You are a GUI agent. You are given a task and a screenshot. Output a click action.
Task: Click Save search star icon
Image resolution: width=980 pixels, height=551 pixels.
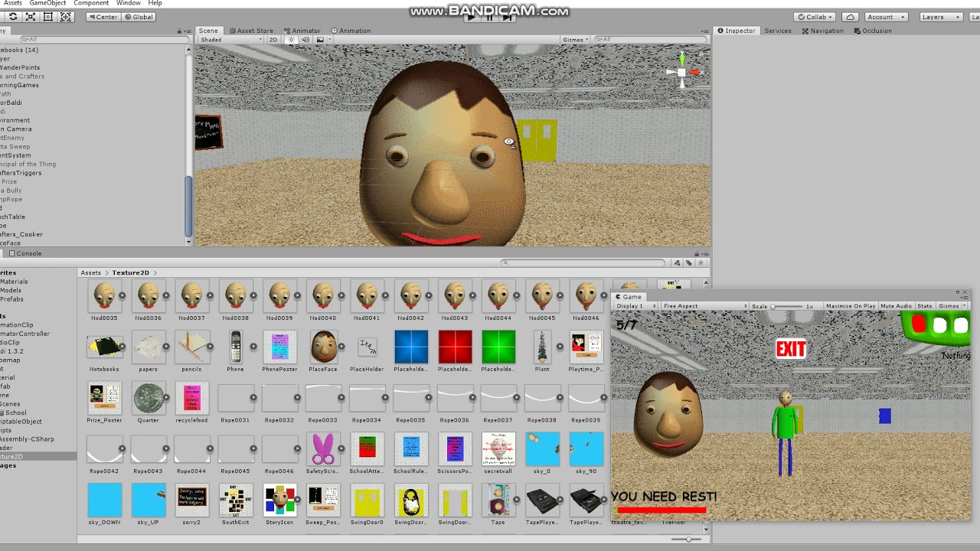pos(700,262)
